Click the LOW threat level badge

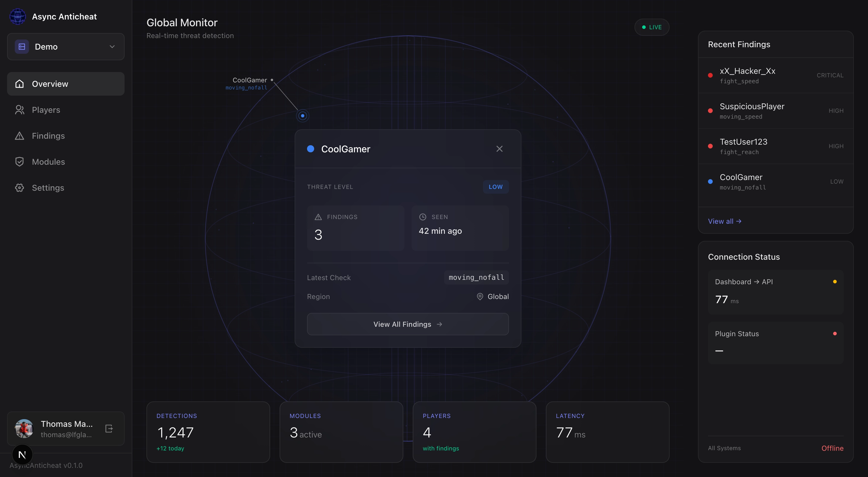coord(495,187)
